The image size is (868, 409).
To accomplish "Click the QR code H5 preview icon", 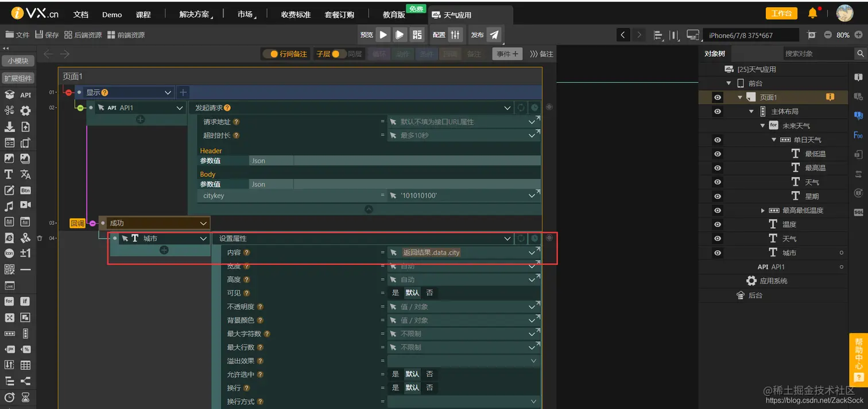I will click(x=417, y=34).
